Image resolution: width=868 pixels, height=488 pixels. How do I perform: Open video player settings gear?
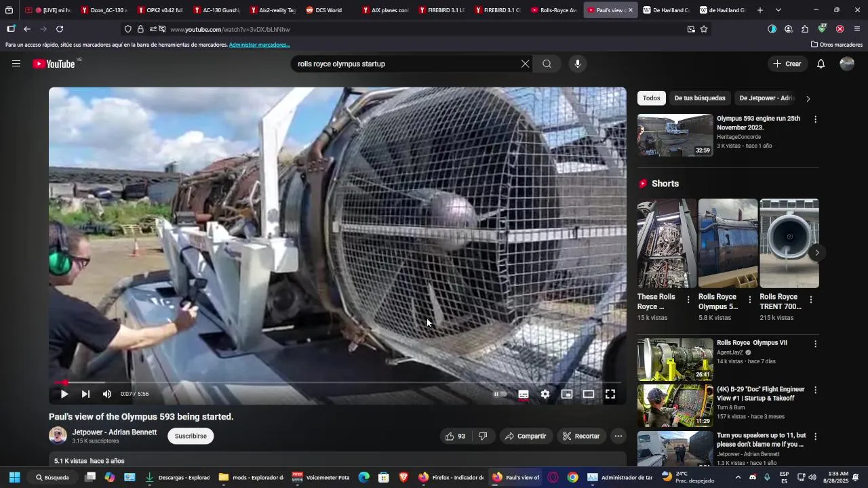coord(545,394)
